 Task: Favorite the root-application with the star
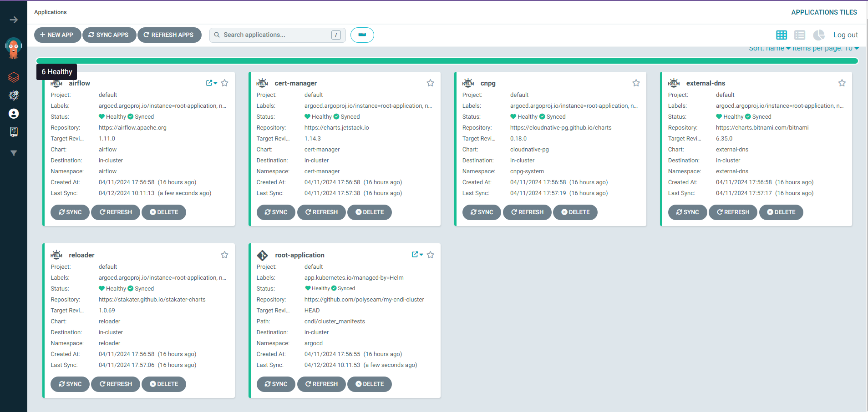(x=430, y=255)
